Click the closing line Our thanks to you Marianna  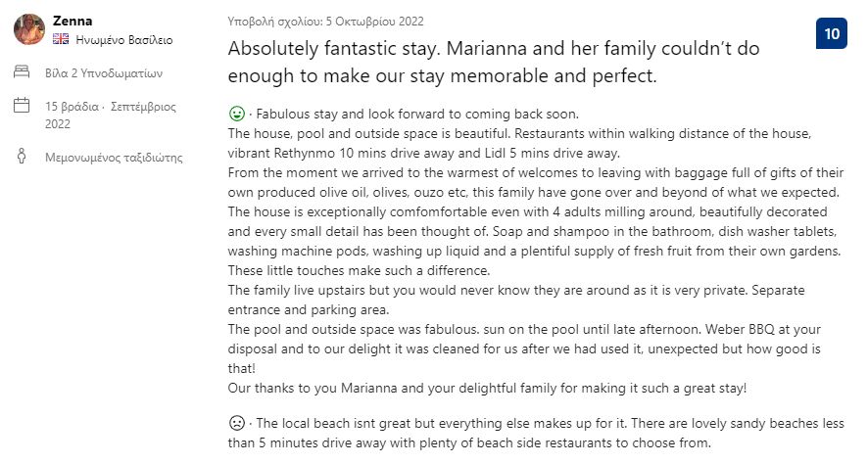tap(486, 388)
